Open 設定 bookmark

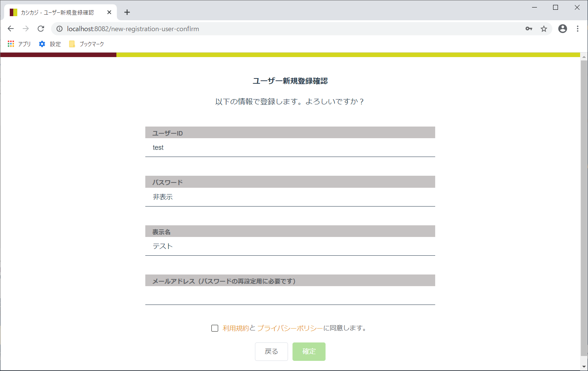coord(50,44)
